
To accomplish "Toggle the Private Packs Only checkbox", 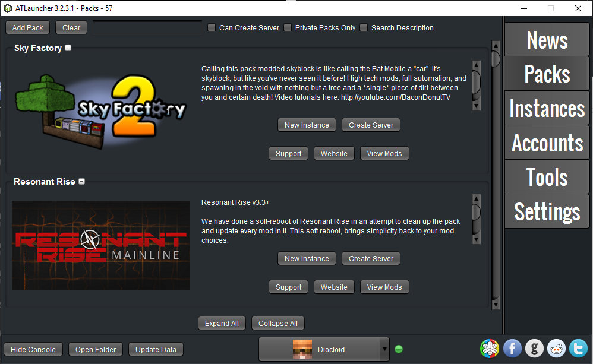I will pyautogui.click(x=288, y=27).
